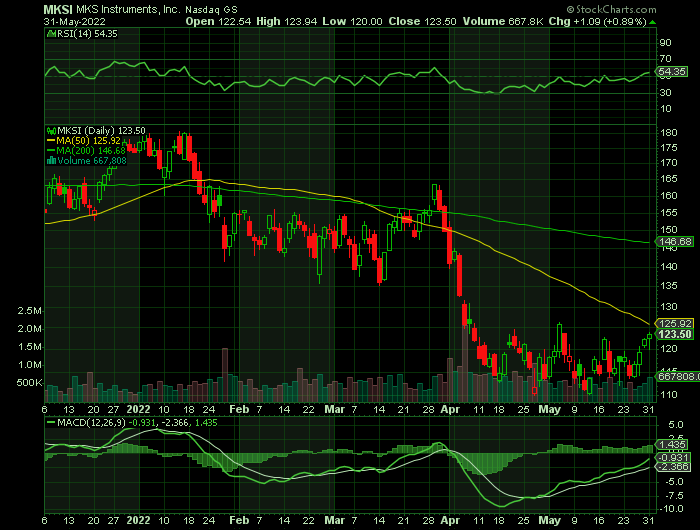
Task: Click the 500K volume axis label
Action: 29,383
